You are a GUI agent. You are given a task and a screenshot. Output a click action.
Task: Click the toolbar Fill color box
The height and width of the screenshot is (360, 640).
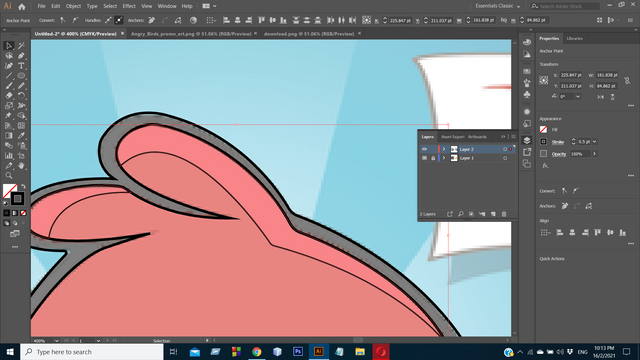10,191
